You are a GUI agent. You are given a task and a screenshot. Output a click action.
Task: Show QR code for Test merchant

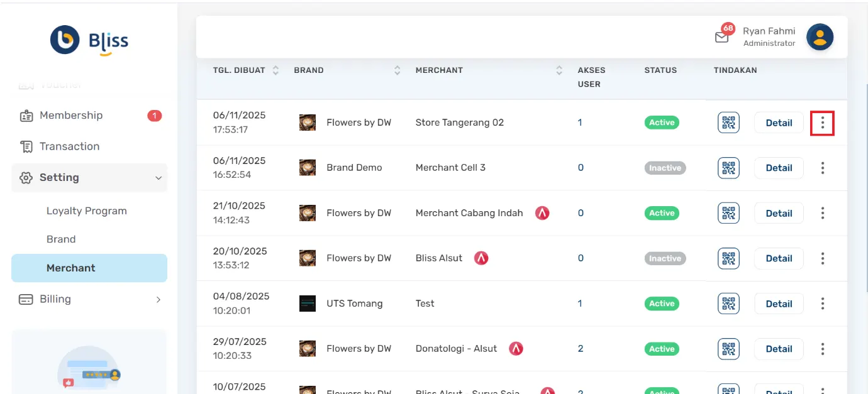pyautogui.click(x=728, y=304)
